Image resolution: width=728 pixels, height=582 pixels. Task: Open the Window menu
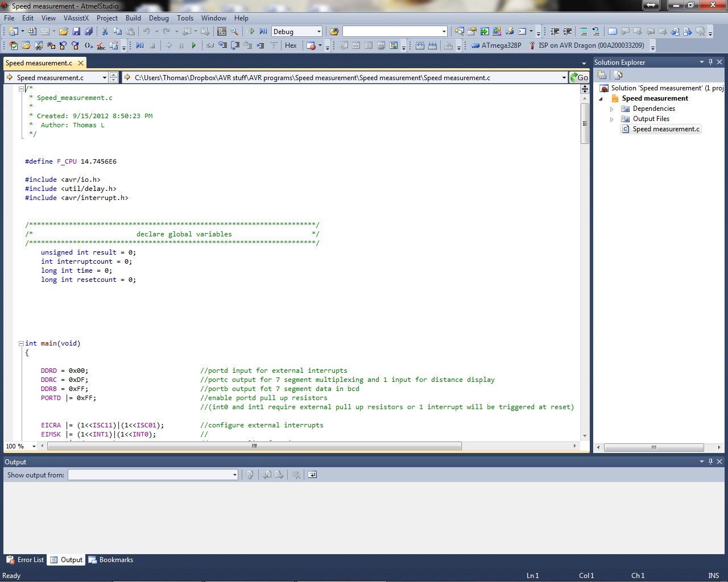tap(213, 18)
